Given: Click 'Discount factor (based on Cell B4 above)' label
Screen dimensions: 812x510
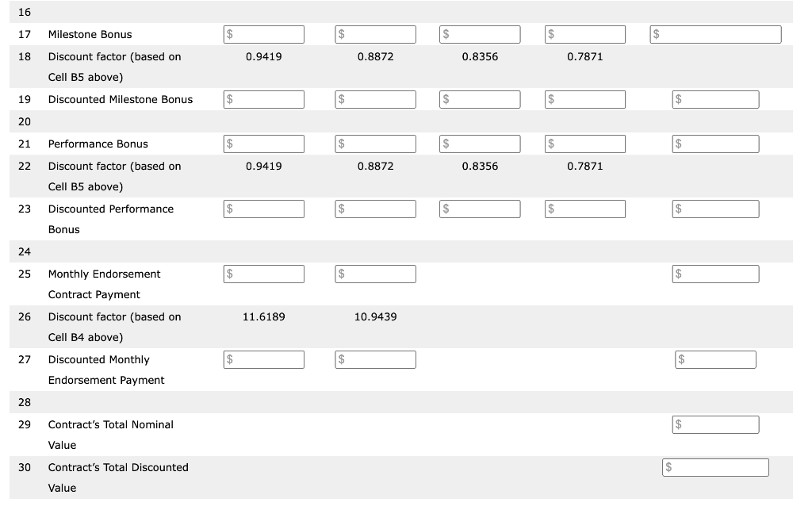Looking at the screenshot, I should [114, 328].
